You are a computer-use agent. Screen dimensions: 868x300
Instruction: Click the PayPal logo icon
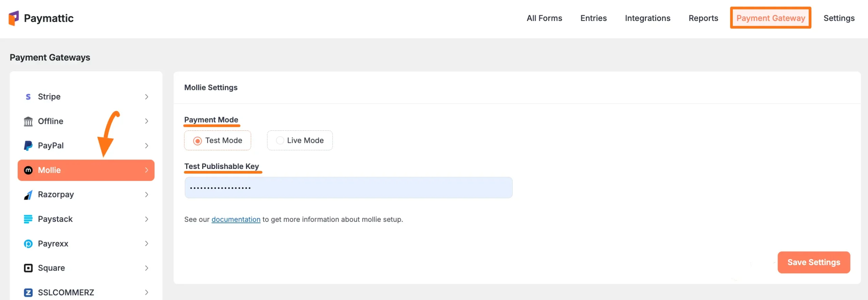(28, 146)
